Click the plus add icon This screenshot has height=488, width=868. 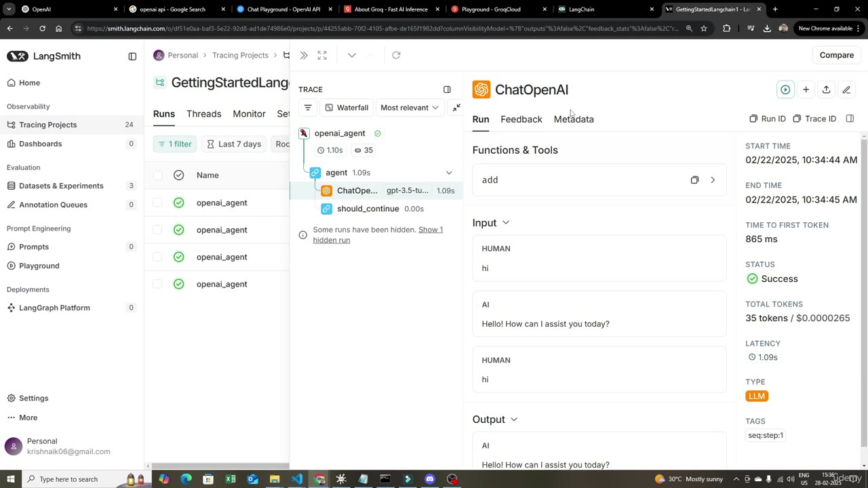tap(806, 89)
